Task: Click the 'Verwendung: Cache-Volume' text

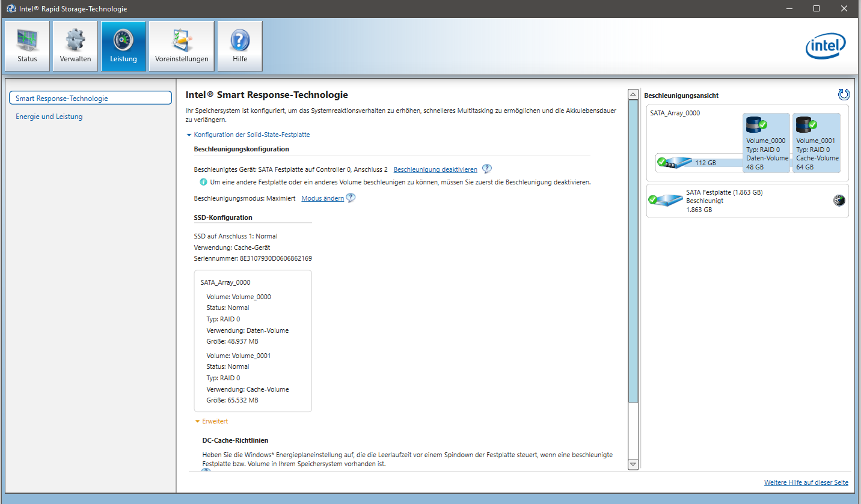Action: [248, 389]
